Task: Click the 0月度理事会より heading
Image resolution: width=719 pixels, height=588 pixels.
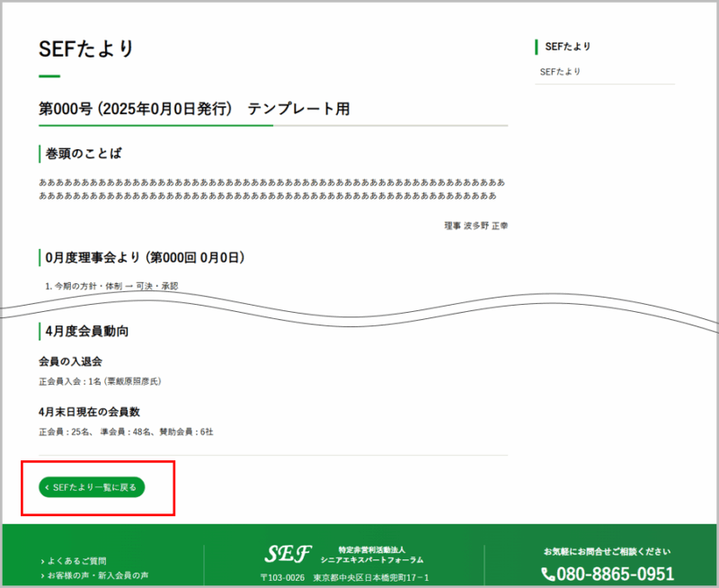Action: click(x=145, y=258)
